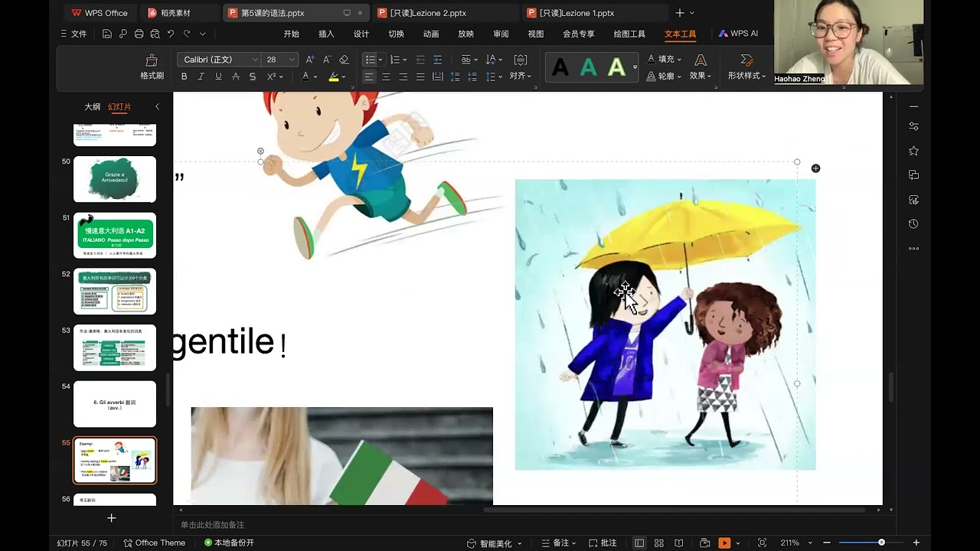
Task: Increase font size with A+ icon
Action: [x=310, y=60]
